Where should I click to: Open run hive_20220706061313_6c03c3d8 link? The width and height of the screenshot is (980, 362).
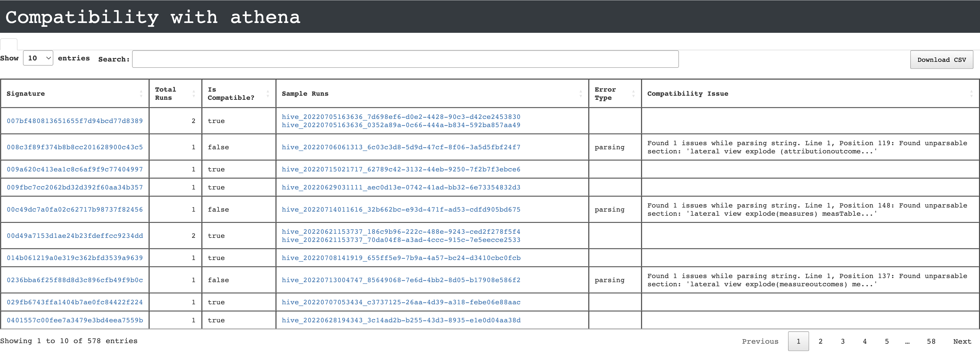tap(401, 147)
